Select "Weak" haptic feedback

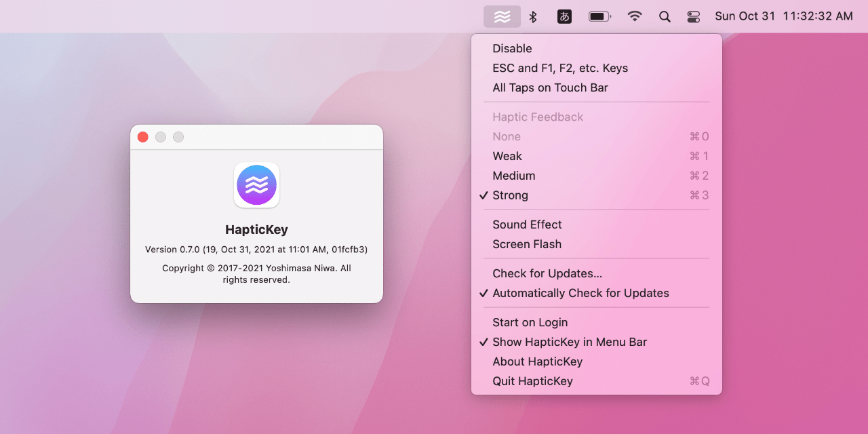click(x=507, y=156)
